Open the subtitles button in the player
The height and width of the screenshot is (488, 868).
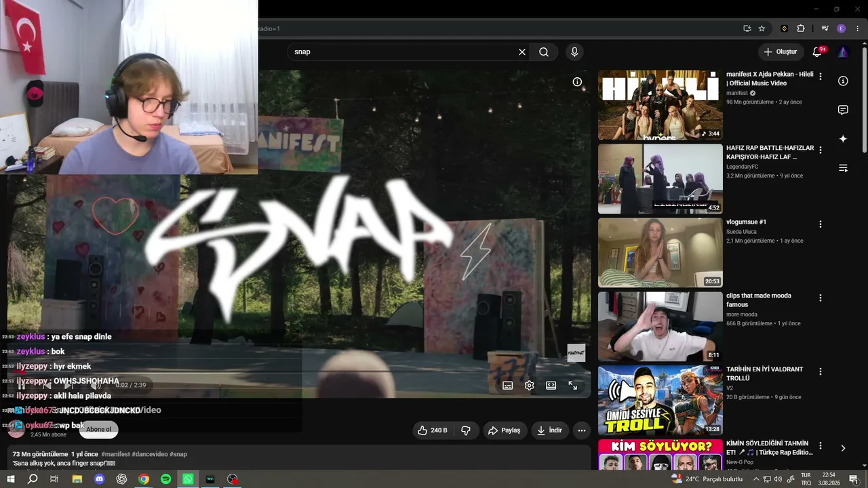pos(507,385)
